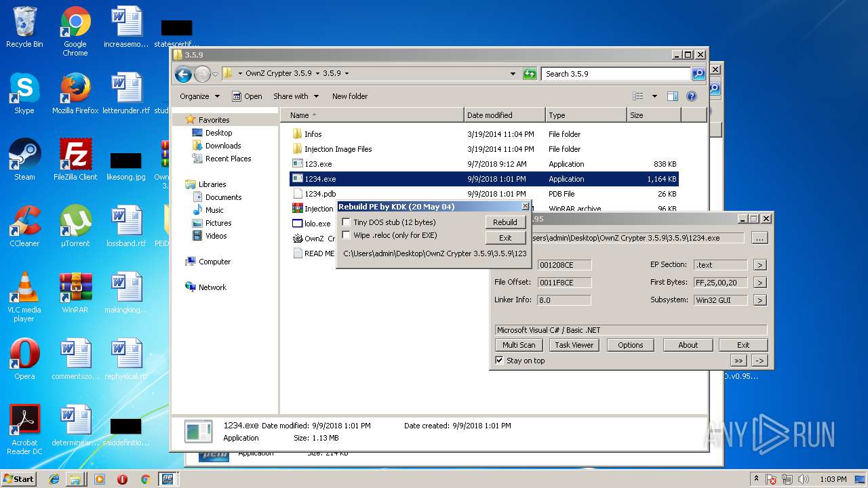868x488 pixels.
Task: Enable Wipe .reloc (only for EXE) checkbox
Action: pos(347,235)
